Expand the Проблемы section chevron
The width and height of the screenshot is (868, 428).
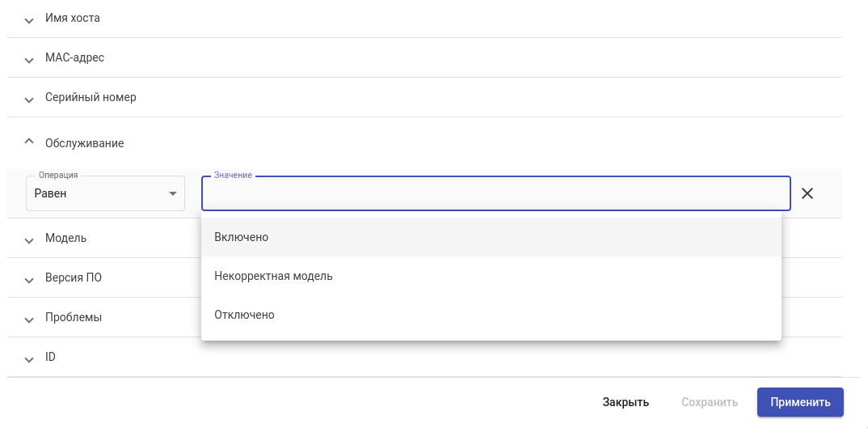[x=29, y=319]
